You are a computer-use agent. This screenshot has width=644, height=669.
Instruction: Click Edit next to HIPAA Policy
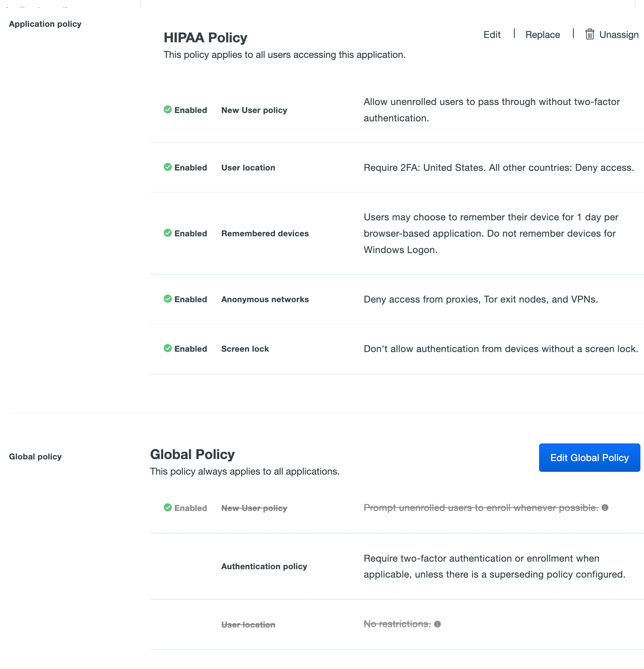(x=492, y=34)
